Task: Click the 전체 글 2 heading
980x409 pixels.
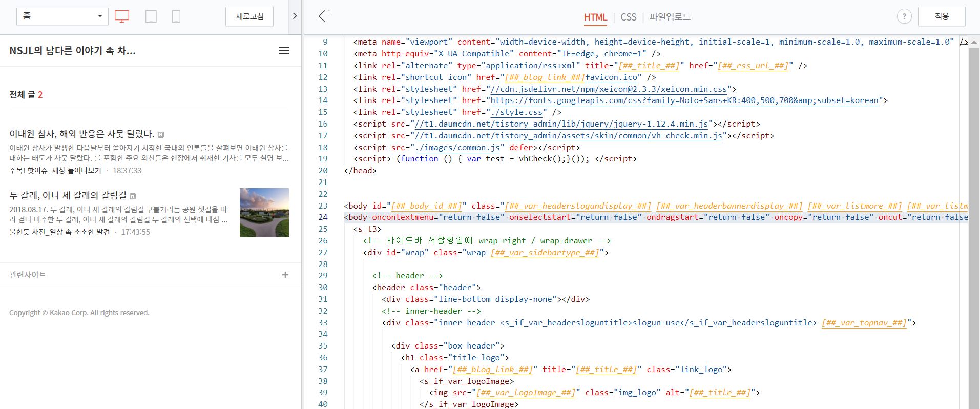Action: coord(26,95)
